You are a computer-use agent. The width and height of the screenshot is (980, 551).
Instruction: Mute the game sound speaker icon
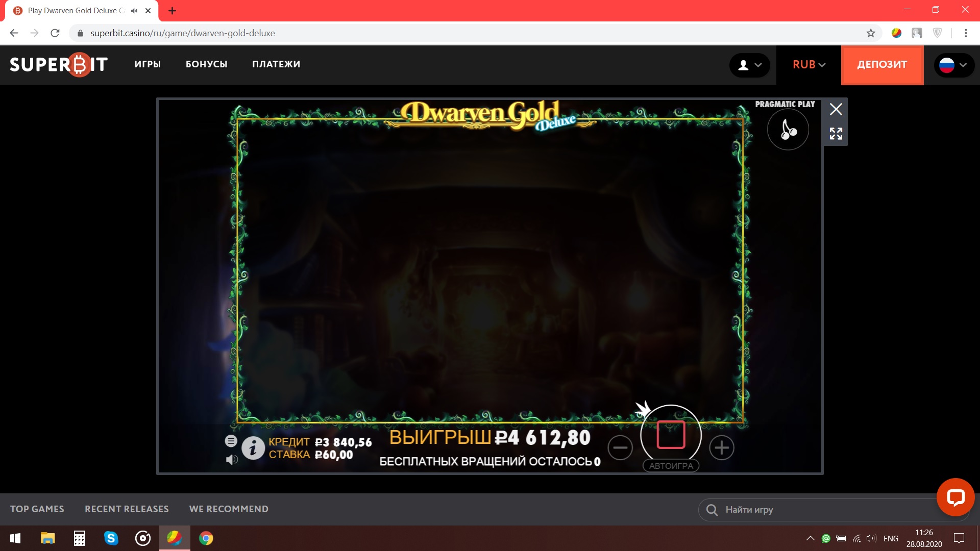(231, 460)
